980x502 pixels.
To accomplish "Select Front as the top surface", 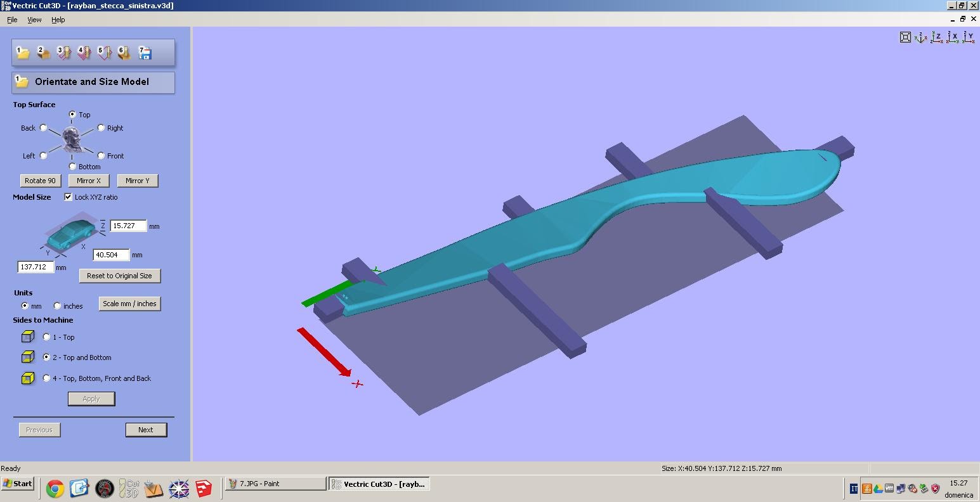I will (x=101, y=156).
